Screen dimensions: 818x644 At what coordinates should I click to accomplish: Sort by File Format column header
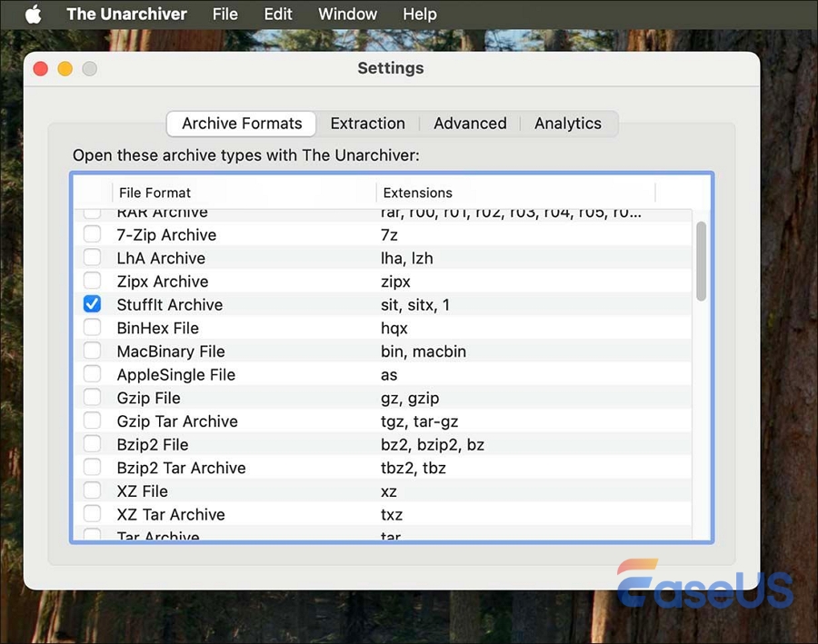click(155, 193)
